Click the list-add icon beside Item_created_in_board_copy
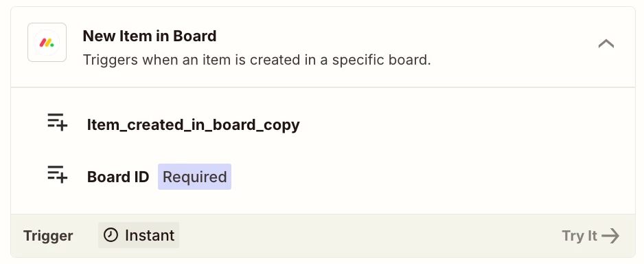The height and width of the screenshot is (264, 644). click(x=58, y=122)
